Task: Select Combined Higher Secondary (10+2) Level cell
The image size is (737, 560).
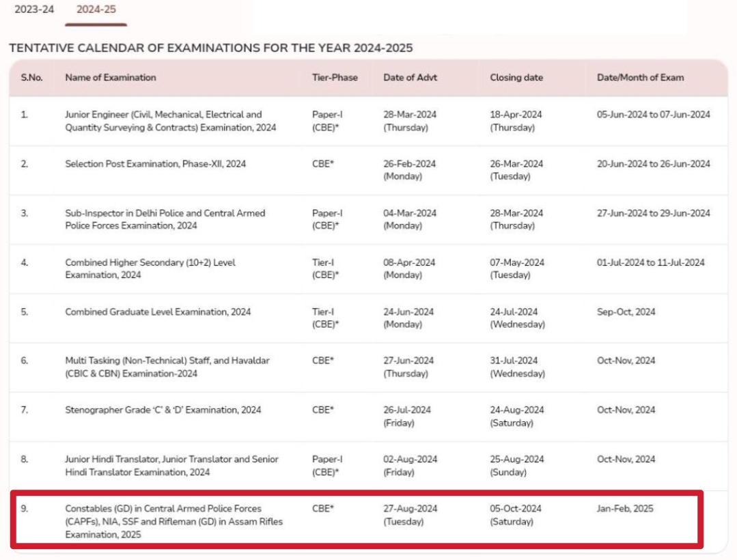Action: coord(150,268)
